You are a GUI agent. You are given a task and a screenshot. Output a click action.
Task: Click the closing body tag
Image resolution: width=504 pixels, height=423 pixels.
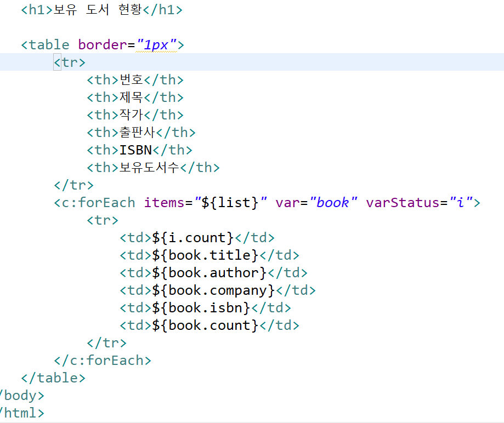22,396
